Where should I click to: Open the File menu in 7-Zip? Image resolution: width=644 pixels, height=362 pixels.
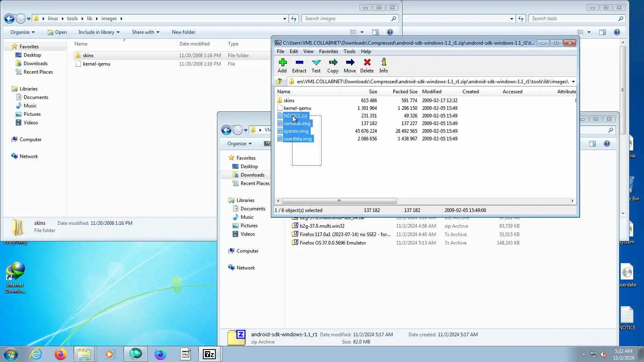click(281, 51)
